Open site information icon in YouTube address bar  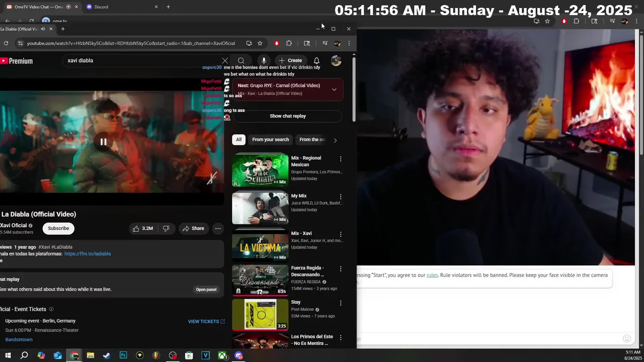pos(20,43)
